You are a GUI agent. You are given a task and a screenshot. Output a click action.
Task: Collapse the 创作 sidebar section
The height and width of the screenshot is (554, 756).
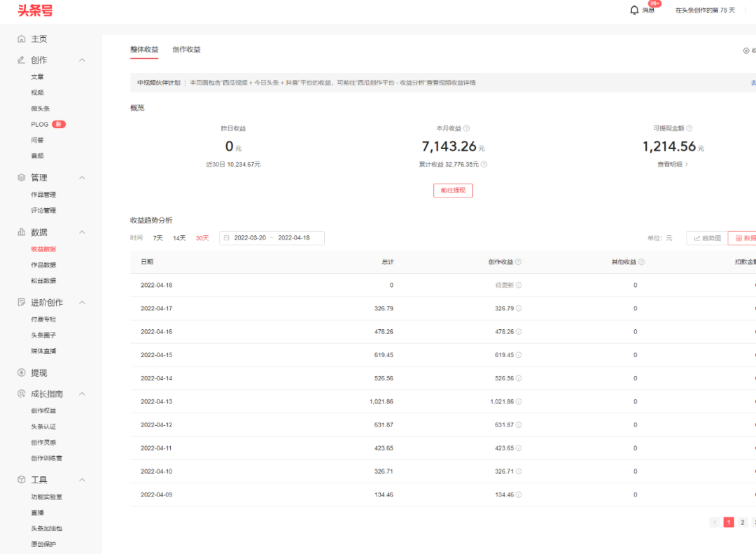(x=82, y=60)
